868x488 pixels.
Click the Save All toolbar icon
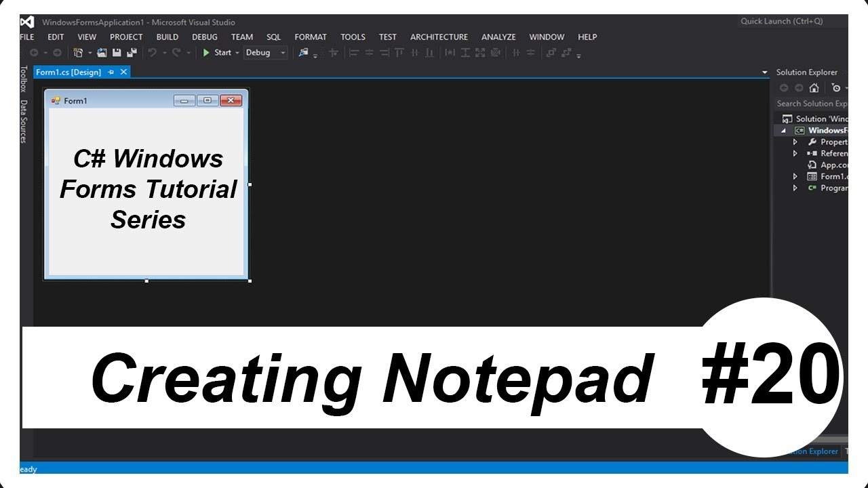pos(132,52)
